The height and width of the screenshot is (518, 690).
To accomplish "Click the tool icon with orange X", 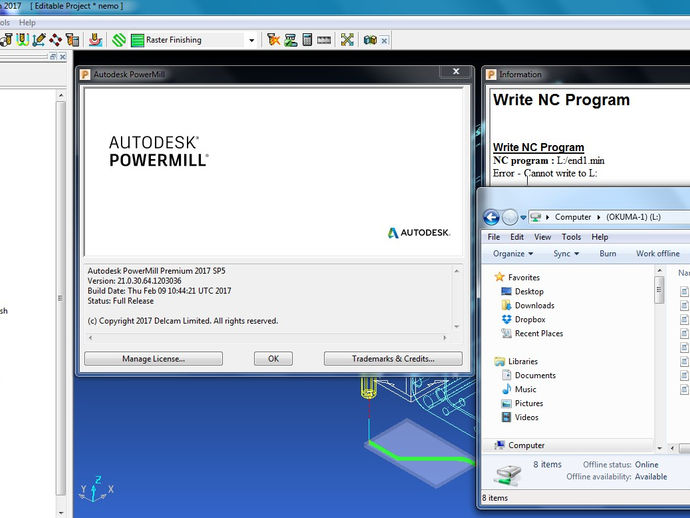I will point(273,40).
